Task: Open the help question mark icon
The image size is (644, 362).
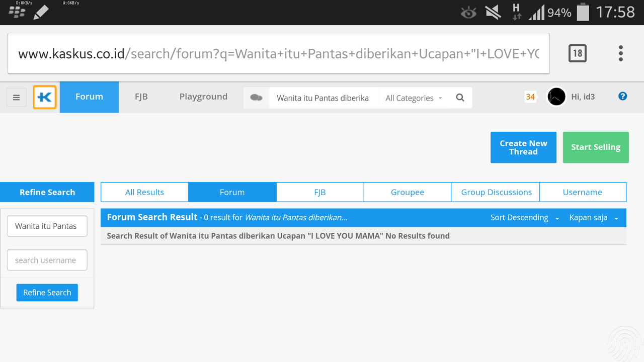Action: [x=622, y=96]
